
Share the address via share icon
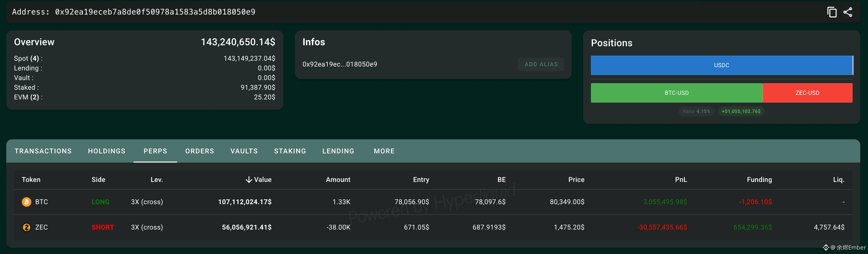(848, 12)
